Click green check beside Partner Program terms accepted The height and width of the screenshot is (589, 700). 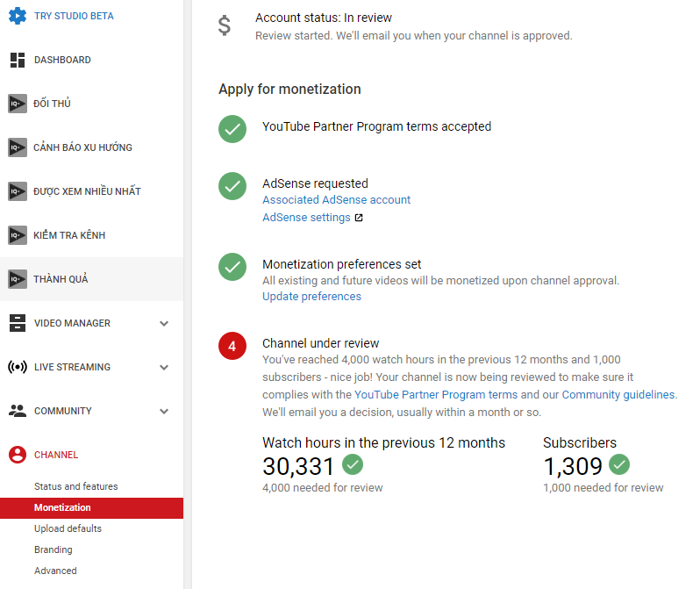point(232,129)
